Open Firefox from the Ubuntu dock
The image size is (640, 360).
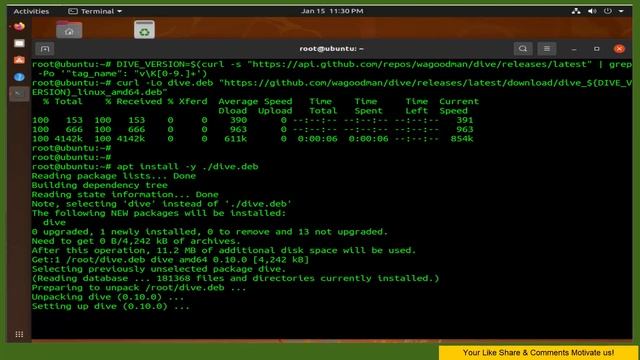coord(19,27)
